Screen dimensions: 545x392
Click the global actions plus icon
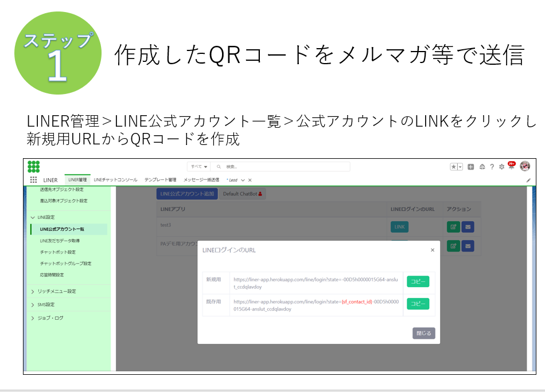[x=470, y=167]
